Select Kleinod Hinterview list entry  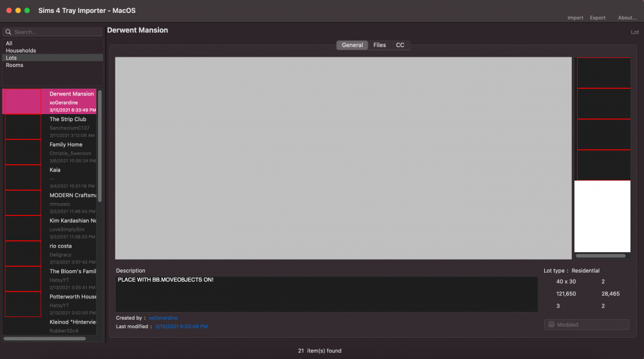[x=50, y=326]
